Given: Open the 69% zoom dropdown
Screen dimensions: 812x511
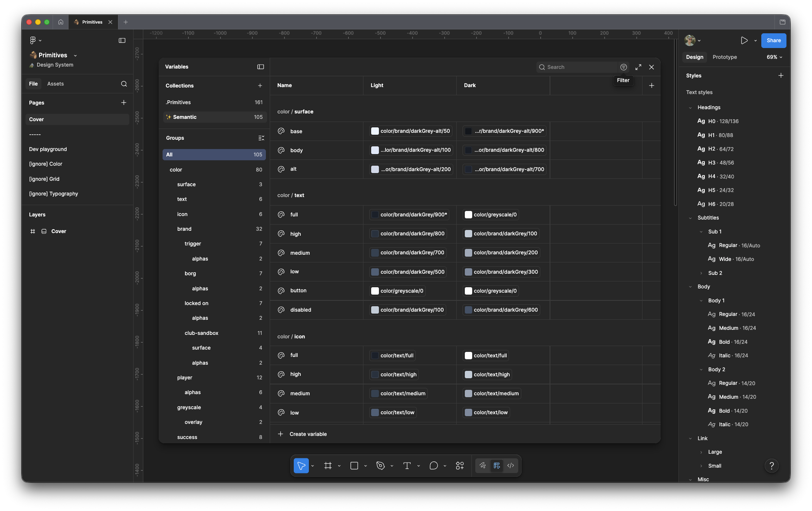Looking at the screenshot, I should click(774, 57).
